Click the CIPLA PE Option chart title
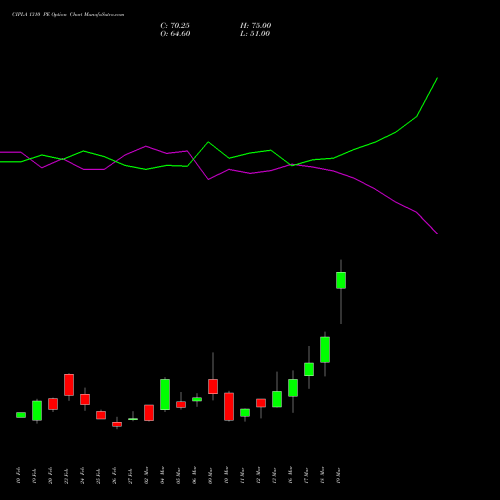 [68, 15]
